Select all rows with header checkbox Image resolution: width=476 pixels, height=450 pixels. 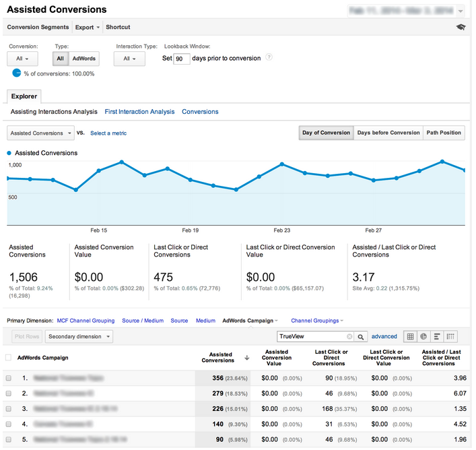click(x=9, y=358)
